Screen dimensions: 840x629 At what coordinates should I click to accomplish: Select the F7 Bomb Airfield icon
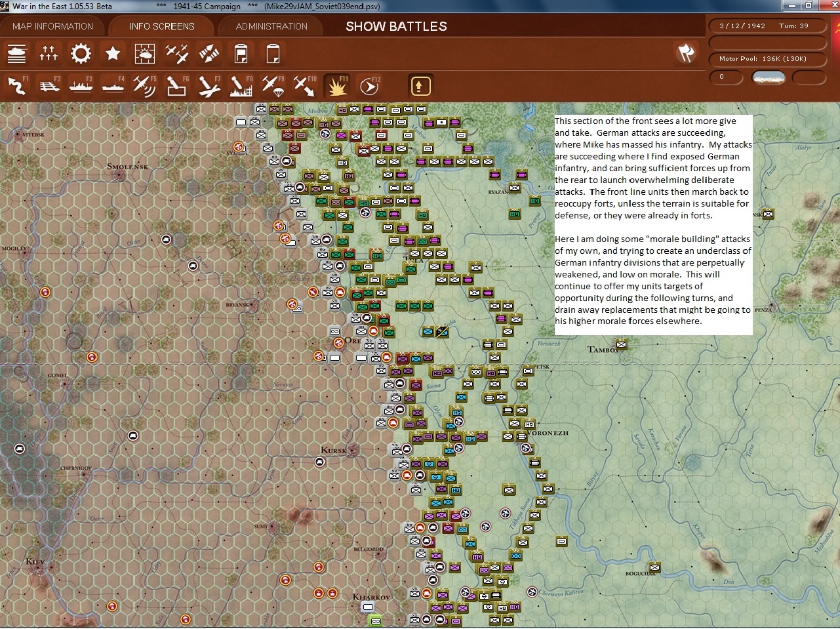209,85
